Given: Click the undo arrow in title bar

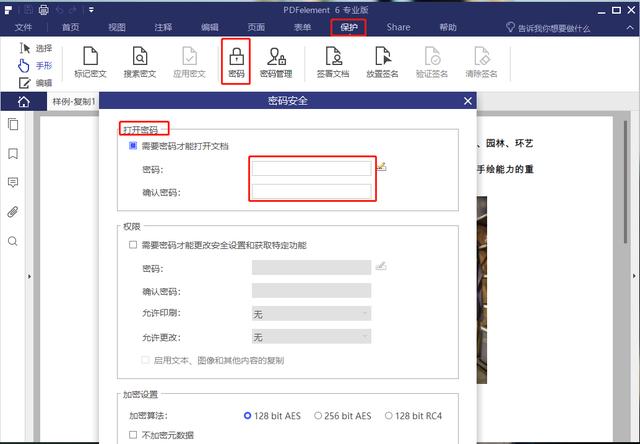Looking at the screenshot, I should (x=59, y=10).
